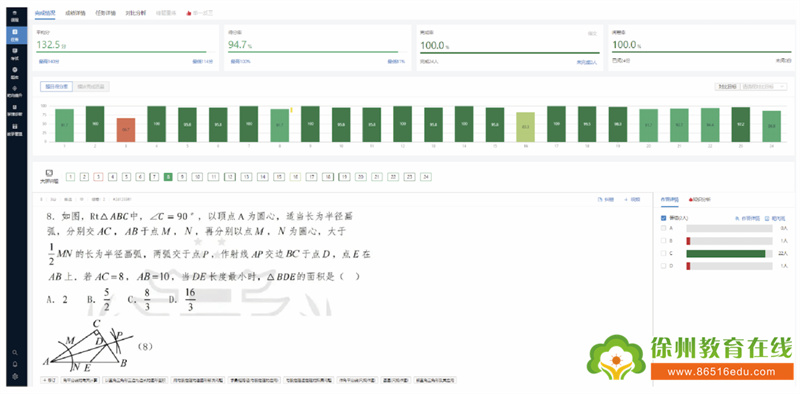Click the large-screen display icon beside question numbers
Screen dimensions: 800x394
tap(49, 174)
